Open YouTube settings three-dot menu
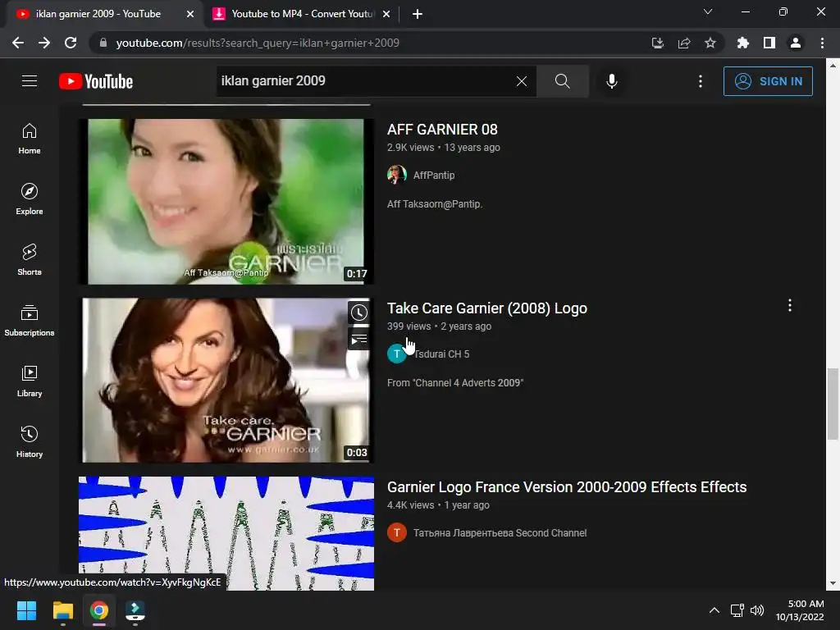The width and height of the screenshot is (840, 630). coord(701,81)
